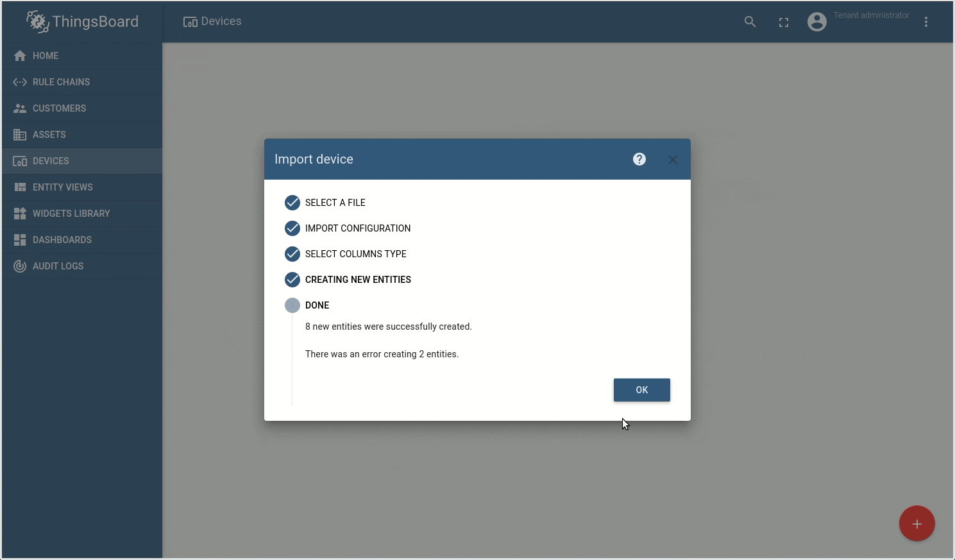Image resolution: width=955 pixels, height=560 pixels.
Task: Click the step progress line in the dialog
Action: coord(292,359)
